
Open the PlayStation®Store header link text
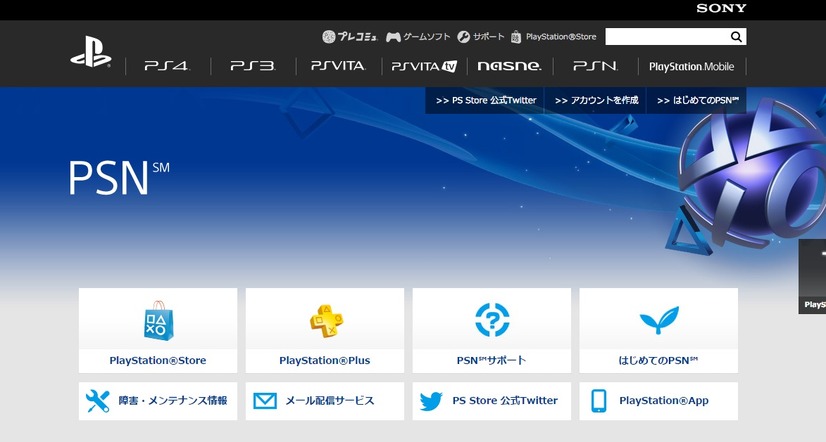click(561, 36)
